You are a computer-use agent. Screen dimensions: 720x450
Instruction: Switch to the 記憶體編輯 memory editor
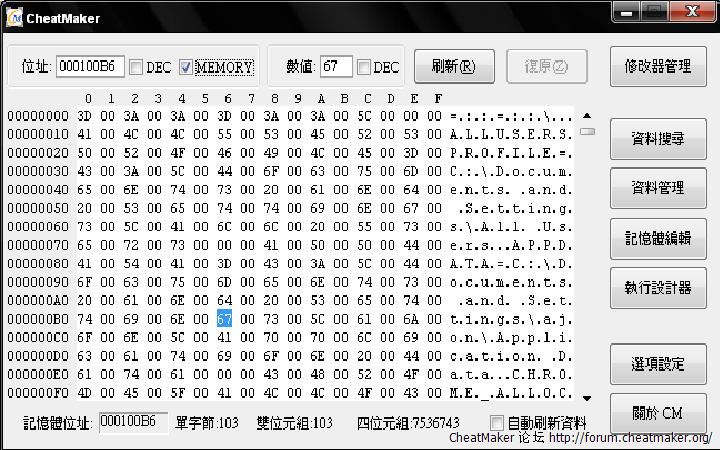click(x=658, y=239)
